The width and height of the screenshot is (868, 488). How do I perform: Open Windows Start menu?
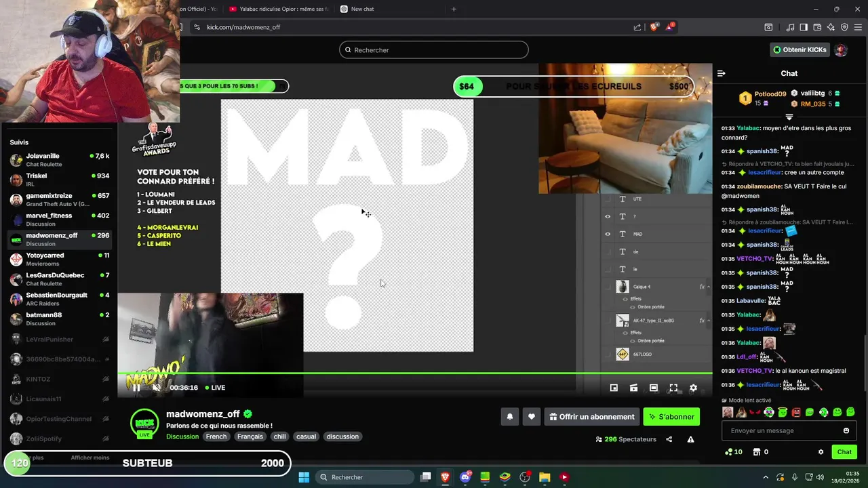[304, 477]
